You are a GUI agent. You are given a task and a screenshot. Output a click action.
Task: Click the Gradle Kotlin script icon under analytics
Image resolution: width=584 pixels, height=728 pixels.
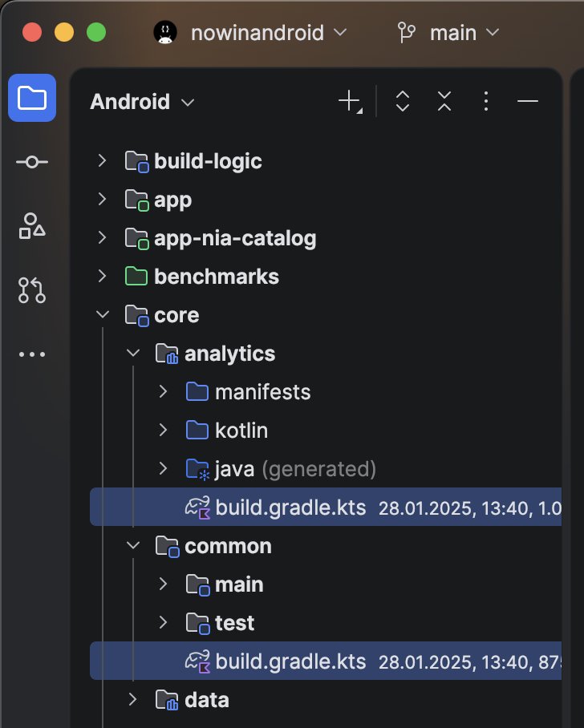[x=197, y=508]
